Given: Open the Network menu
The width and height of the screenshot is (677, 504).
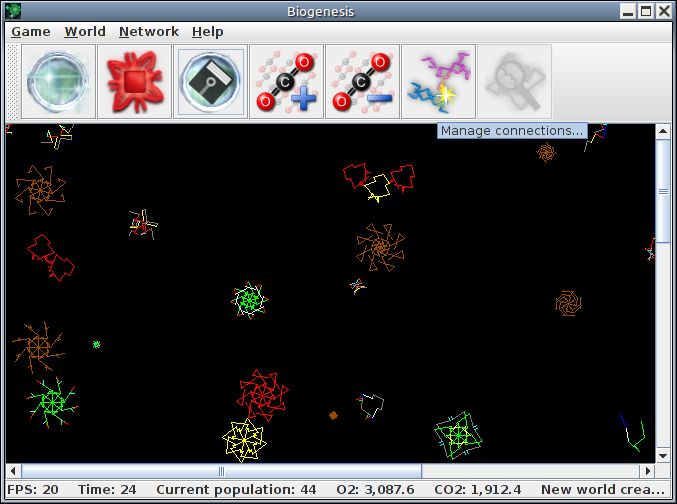Looking at the screenshot, I should pos(149,32).
